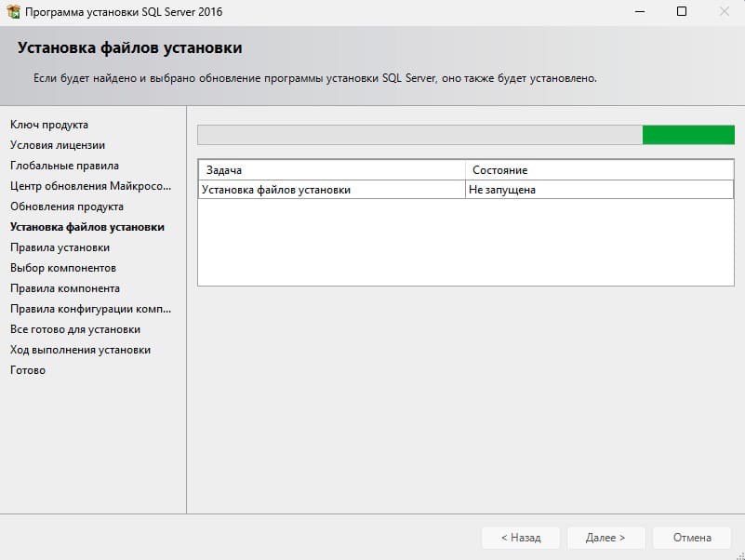Click the SQL Server setup title bar icon
745x560 pixels.
click(x=13, y=11)
